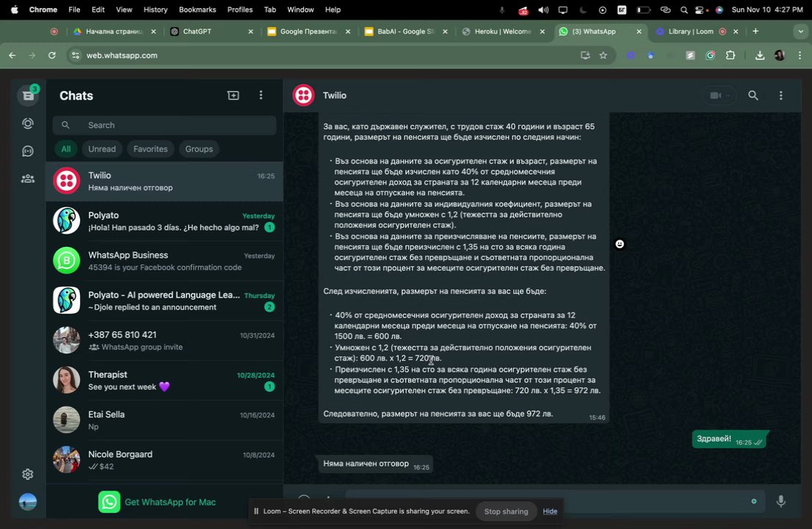The image size is (812, 529).
Task: Reload the WhatsApp web page
Action: pos(52,55)
